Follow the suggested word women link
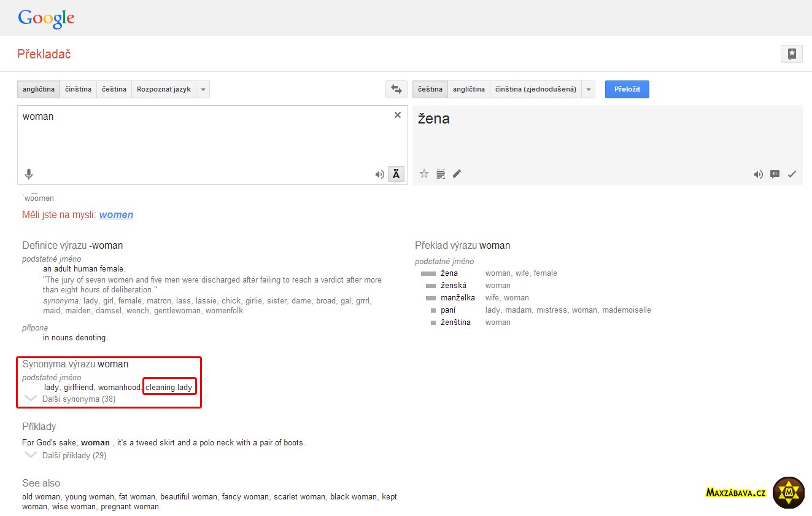The height and width of the screenshot is (516, 812). 116,214
